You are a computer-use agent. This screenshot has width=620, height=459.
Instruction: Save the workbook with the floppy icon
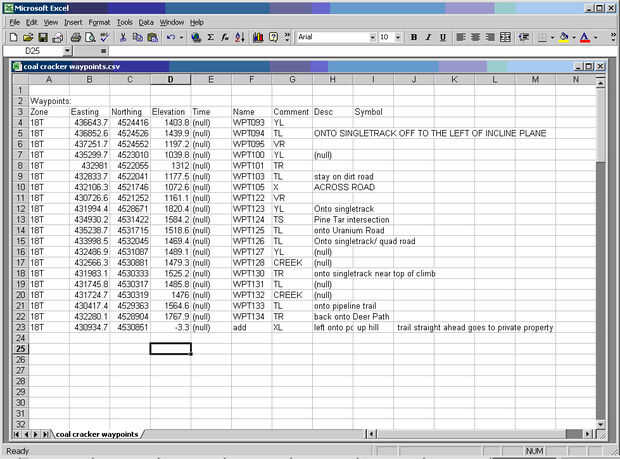(43, 37)
